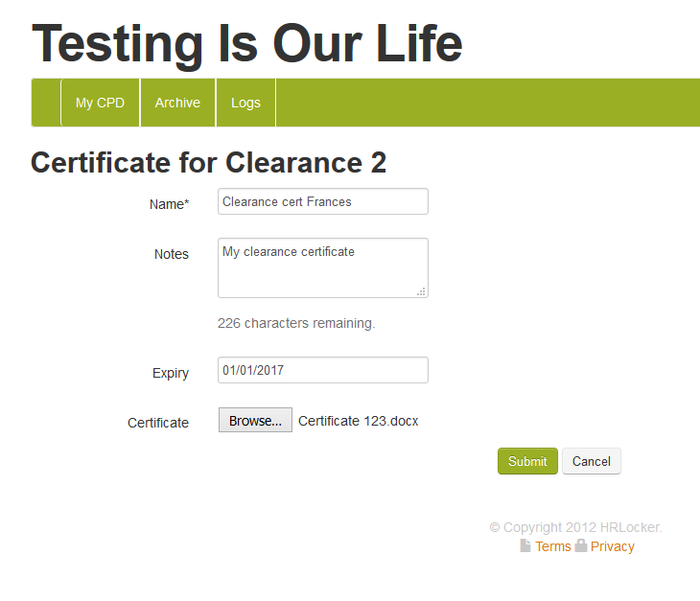Image resolution: width=700 pixels, height=601 pixels.
Task: Click the Testing Is Our Life title
Action: click(247, 43)
